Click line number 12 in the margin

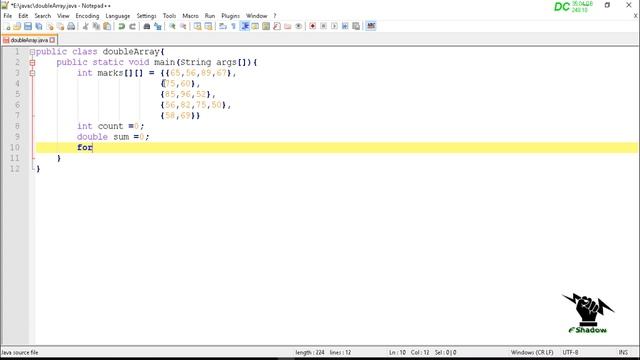point(15,169)
